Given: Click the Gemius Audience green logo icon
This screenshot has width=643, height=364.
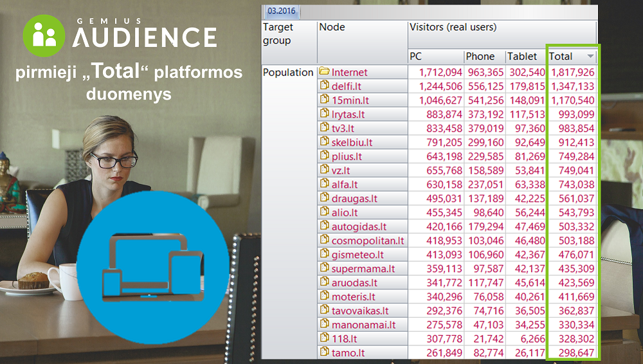Looking at the screenshot, I should [44, 36].
